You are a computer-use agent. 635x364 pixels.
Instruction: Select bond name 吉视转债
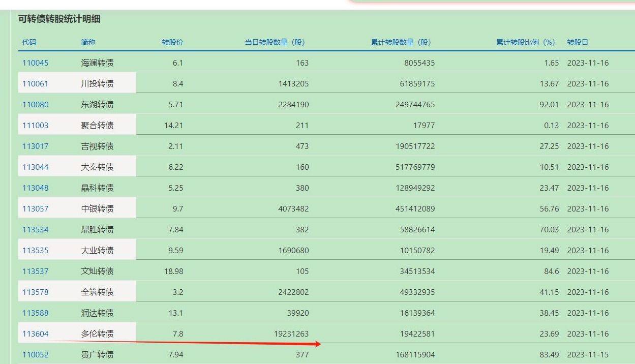pyautogui.click(x=97, y=146)
